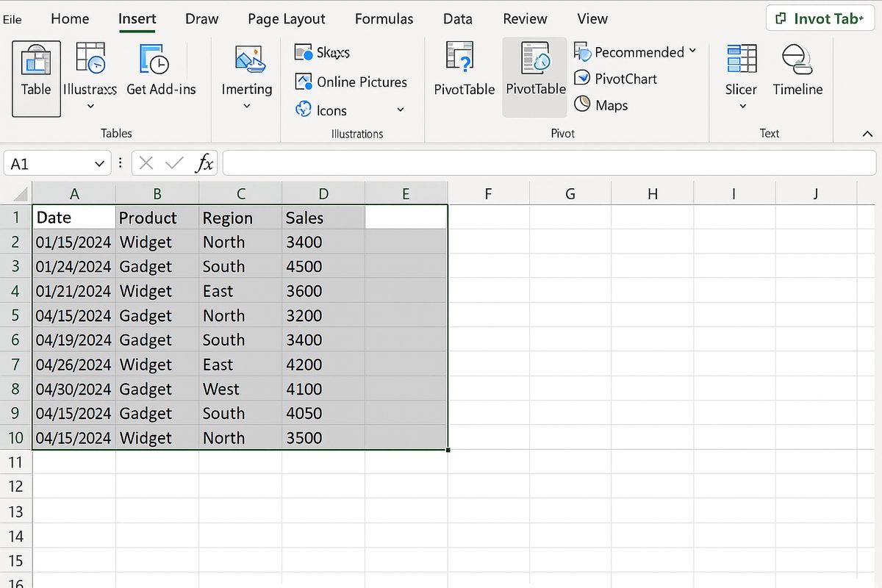Open the Pecommended dropdown arrow
The height and width of the screenshot is (588, 882).
[x=692, y=51]
